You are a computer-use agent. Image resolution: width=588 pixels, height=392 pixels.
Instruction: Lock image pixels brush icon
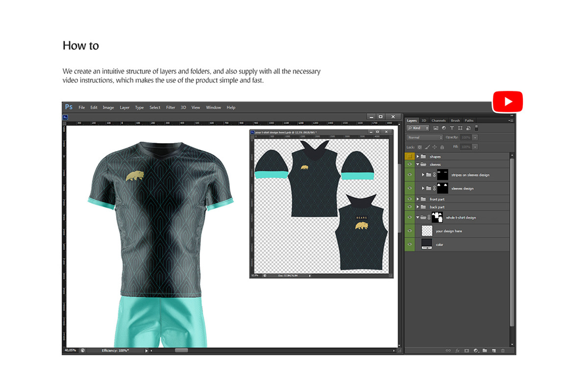pos(427,147)
